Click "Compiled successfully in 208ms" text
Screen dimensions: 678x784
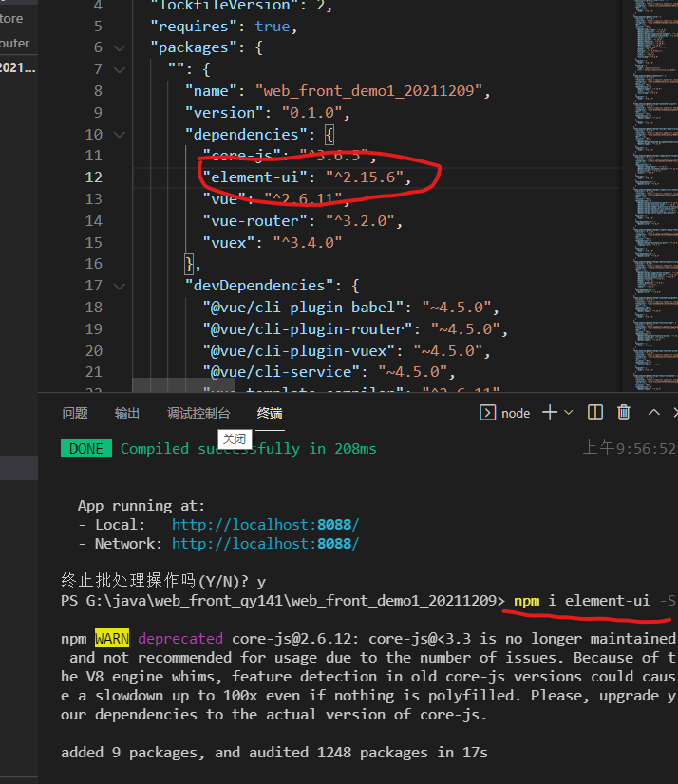pyautogui.click(x=248, y=449)
